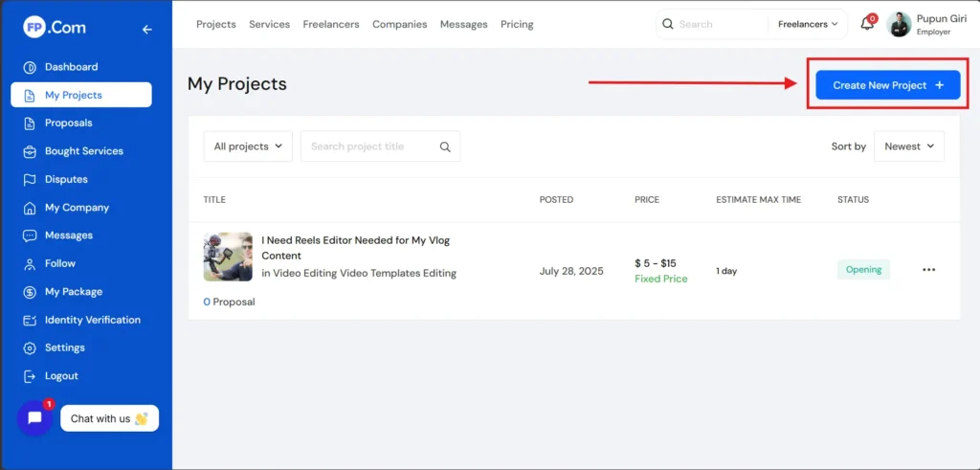
Task: Open the chat bubble widget
Action: (34, 418)
